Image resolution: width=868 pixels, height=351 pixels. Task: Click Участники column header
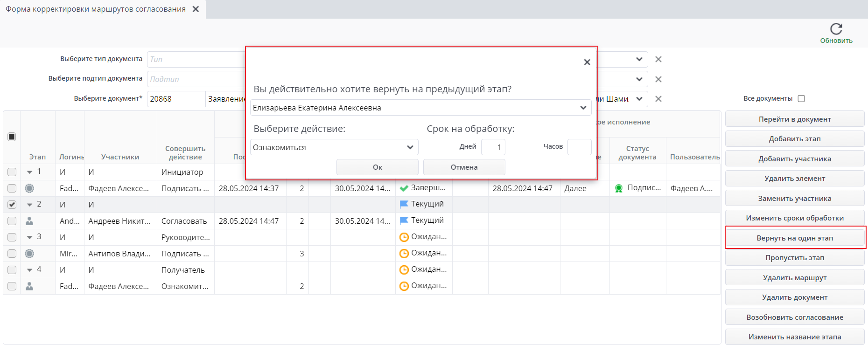(120, 157)
